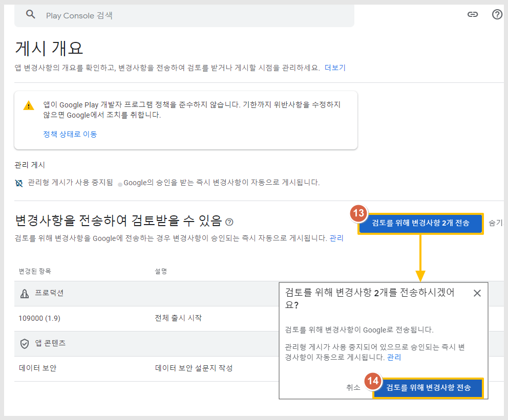Click 관리 link under the changes heading

click(x=336, y=238)
